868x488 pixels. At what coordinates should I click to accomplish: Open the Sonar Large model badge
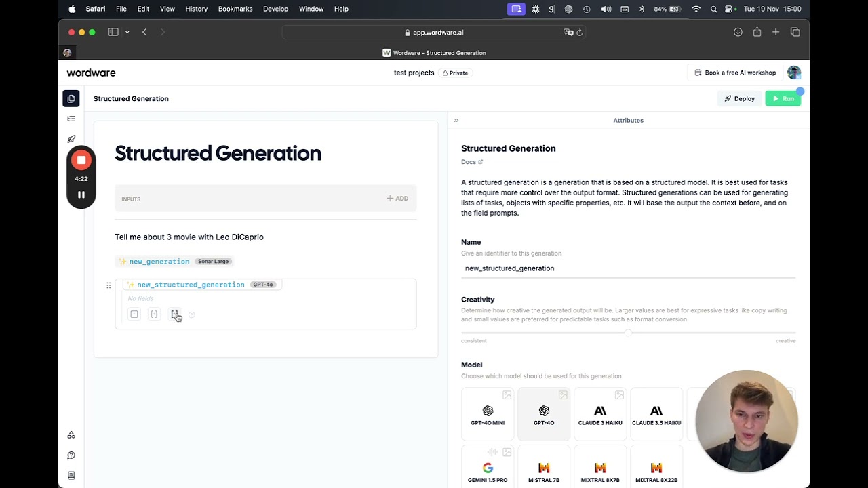click(x=214, y=261)
